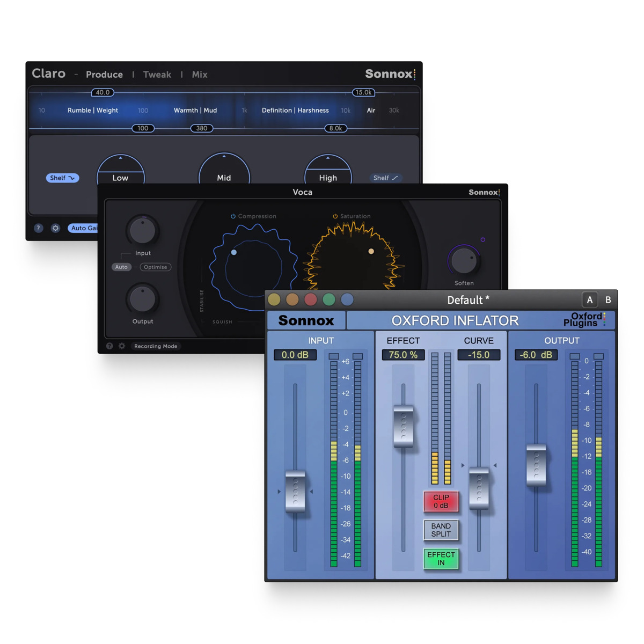
Task: Click the Output knob in Voca
Action: pyautogui.click(x=142, y=298)
